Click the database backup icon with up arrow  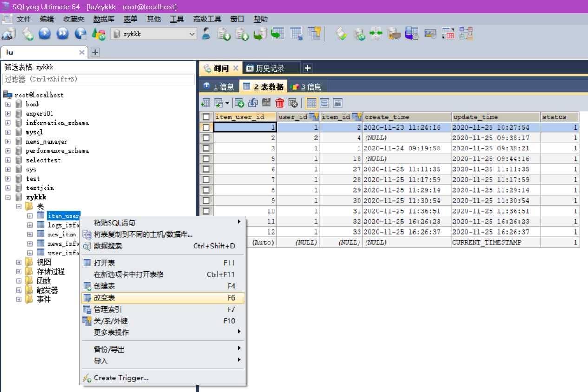coord(242,33)
